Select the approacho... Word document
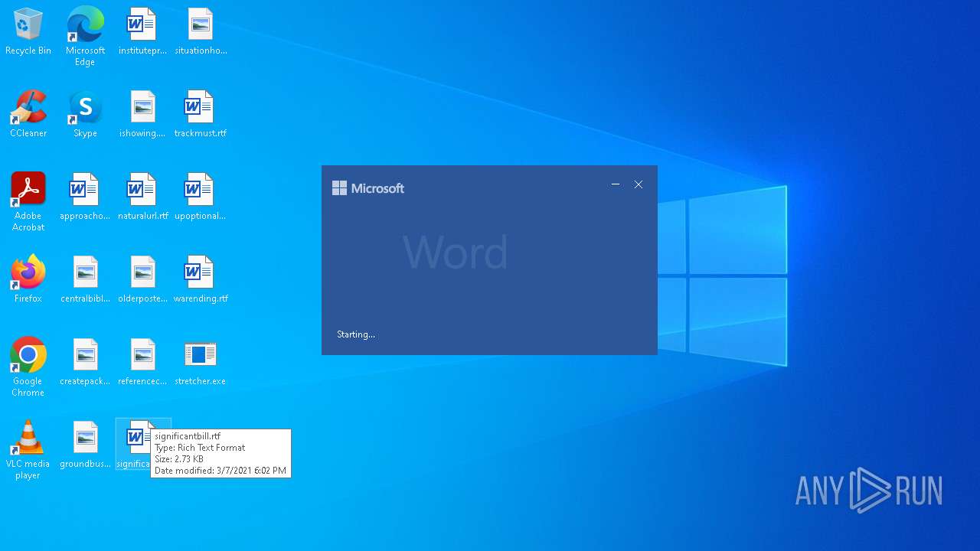980x551 pixels. coord(85,197)
